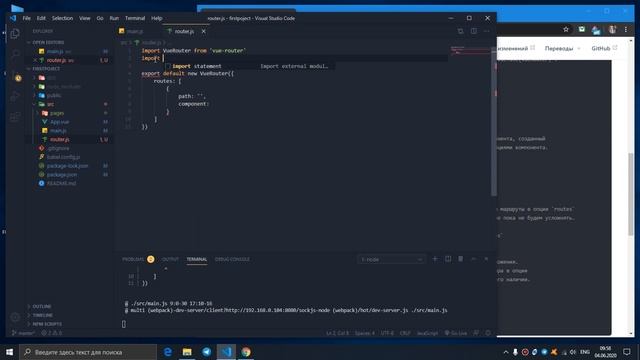
Task: Maximize the terminal panel size chevron
Action: click(x=473, y=259)
